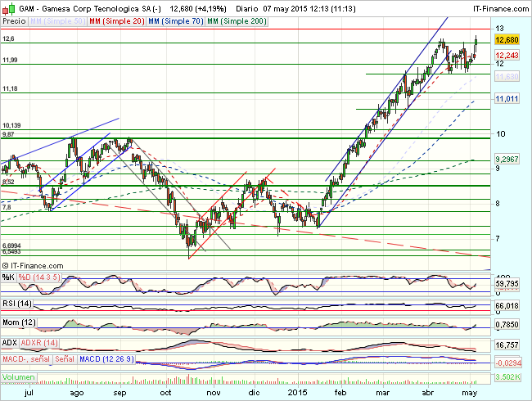The width and height of the screenshot is (532, 401).
Task: Click the 9,87 horizontal level label
Action: tap(8, 134)
